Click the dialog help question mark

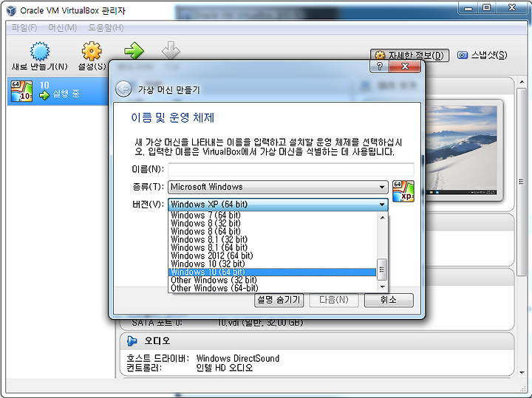point(380,66)
